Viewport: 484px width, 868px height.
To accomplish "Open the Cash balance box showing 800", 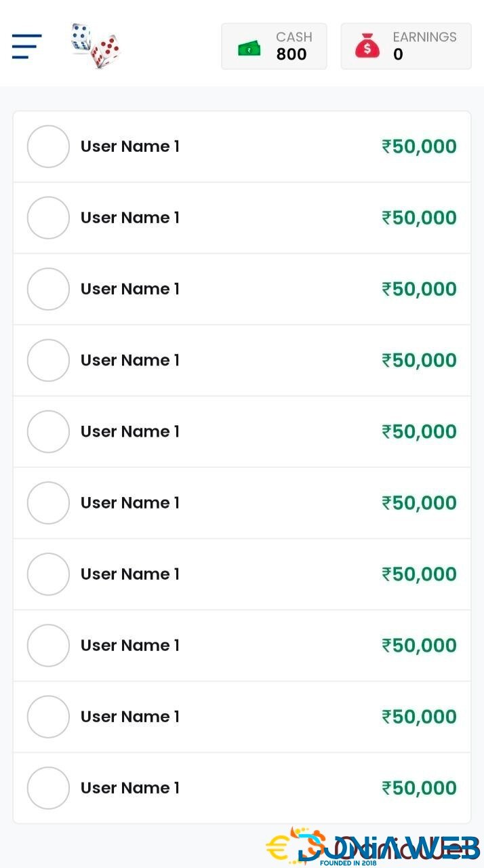I will coord(274,46).
